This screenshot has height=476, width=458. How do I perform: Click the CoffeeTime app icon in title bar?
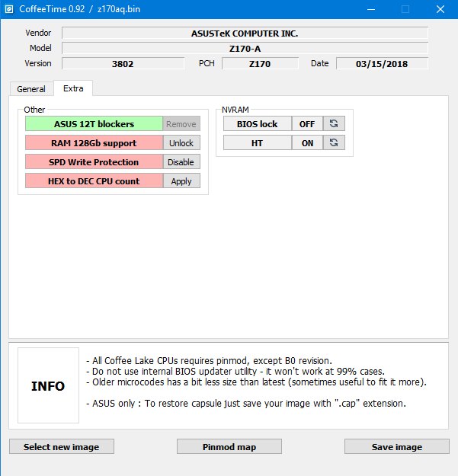pos(9,9)
